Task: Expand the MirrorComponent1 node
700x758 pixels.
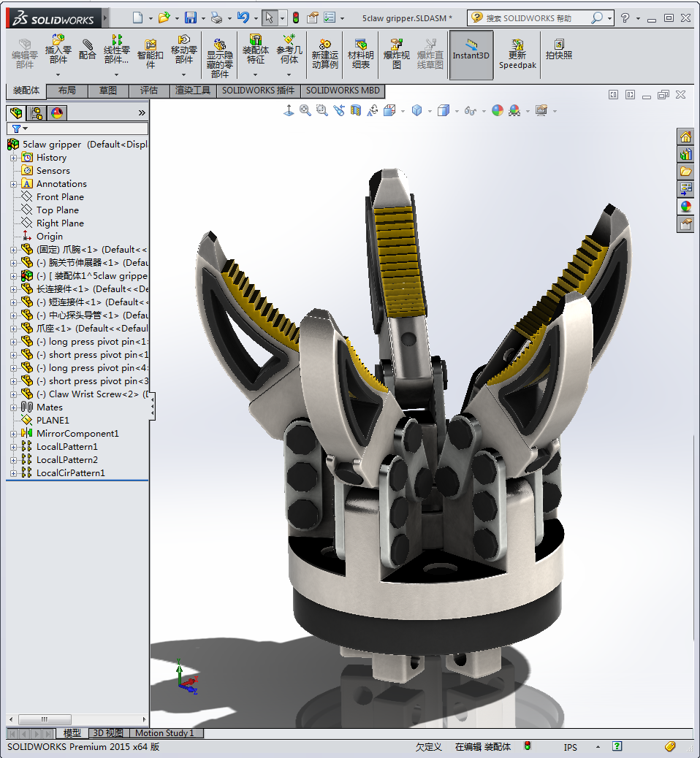Action: (13, 433)
